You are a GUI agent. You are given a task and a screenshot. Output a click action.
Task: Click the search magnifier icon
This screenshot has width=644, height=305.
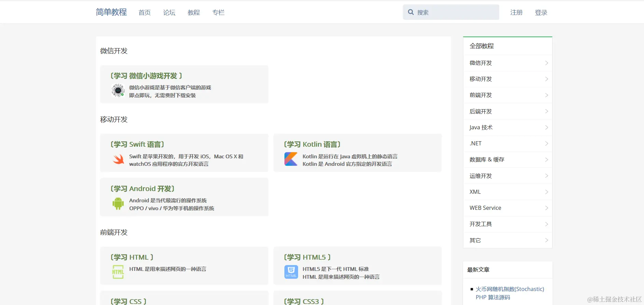(x=411, y=12)
